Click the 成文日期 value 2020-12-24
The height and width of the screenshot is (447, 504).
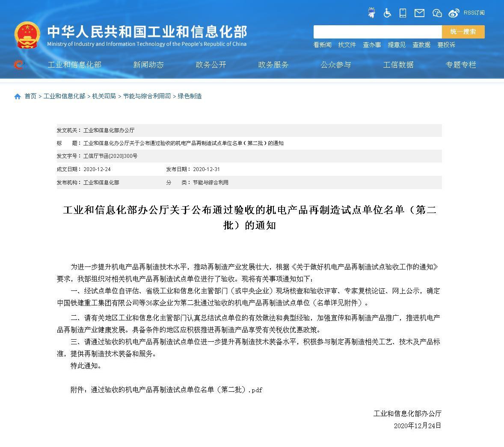[x=97, y=169]
